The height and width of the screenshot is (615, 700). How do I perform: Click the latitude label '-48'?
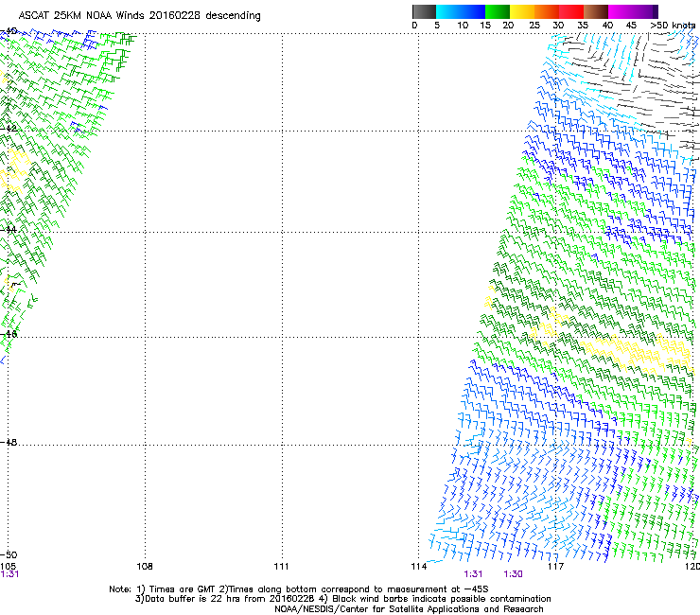point(9,442)
